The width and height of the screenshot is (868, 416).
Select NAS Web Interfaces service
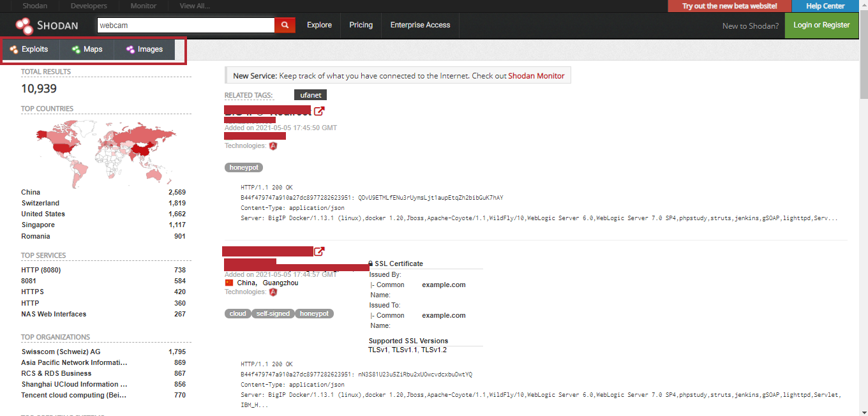coord(54,314)
